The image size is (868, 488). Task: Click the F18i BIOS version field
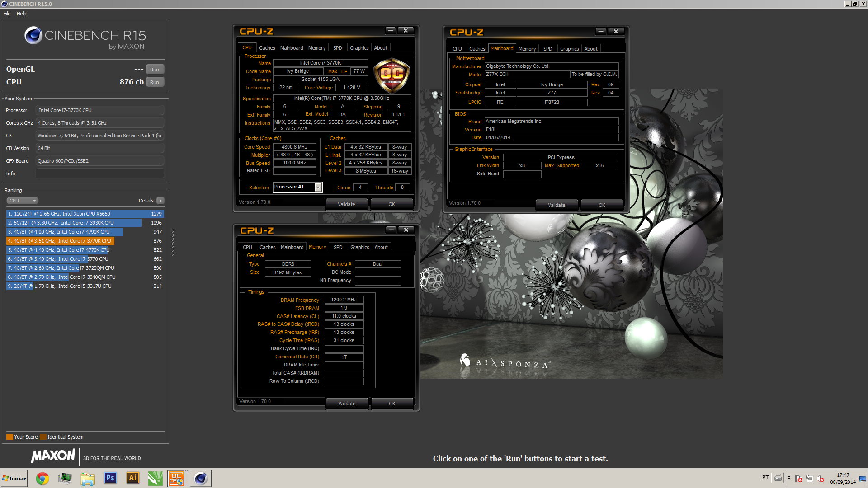pos(552,129)
